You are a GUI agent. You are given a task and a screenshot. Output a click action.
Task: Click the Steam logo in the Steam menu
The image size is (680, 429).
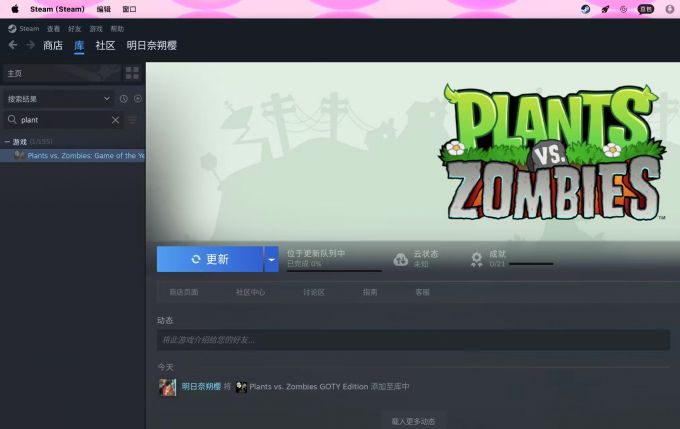coord(12,29)
